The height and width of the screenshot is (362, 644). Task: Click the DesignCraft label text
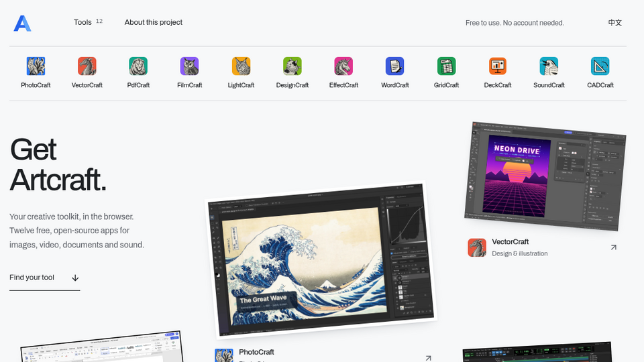click(x=292, y=85)
